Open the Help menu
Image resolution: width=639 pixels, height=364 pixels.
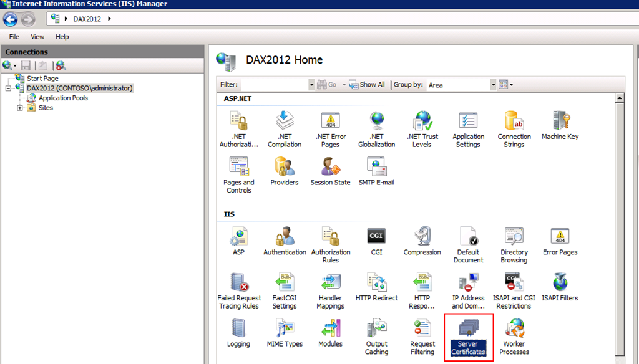tap(62, 37)
